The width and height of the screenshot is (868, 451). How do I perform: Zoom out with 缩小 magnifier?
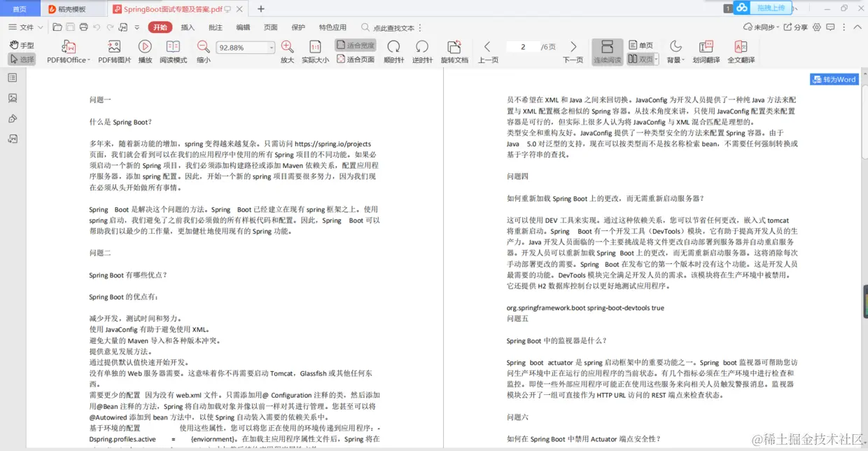pos(203,52)
